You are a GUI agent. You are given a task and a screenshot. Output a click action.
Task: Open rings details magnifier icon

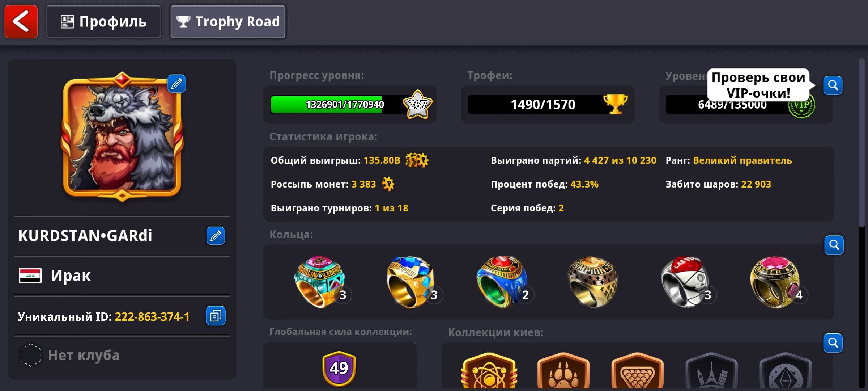click(x=834, y=245)
